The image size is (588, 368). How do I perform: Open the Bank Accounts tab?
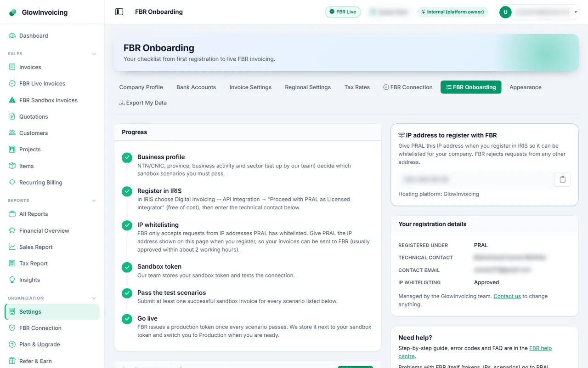pos(196,87)
